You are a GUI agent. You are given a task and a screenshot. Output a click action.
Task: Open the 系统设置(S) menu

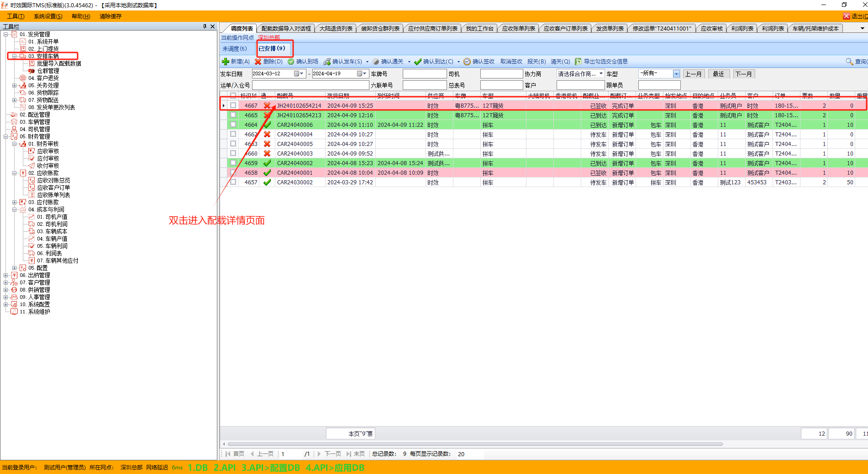coord(48,16)
